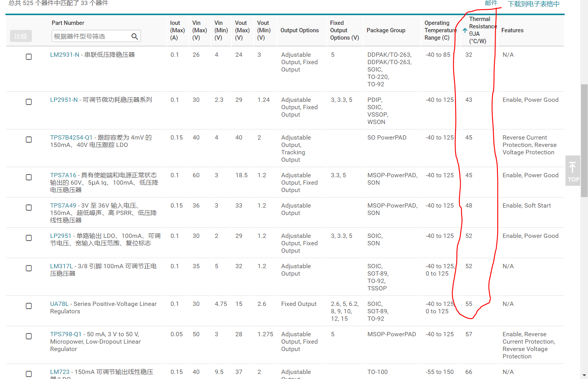The height and width of the screenshot is (379, 588).
Task: Click Vin min value 9.5 for LM723
Action: pos(219,372)
